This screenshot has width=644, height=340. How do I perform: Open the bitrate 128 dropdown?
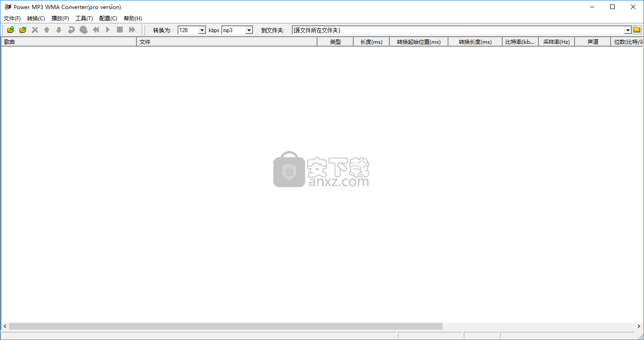click(202, 30)
